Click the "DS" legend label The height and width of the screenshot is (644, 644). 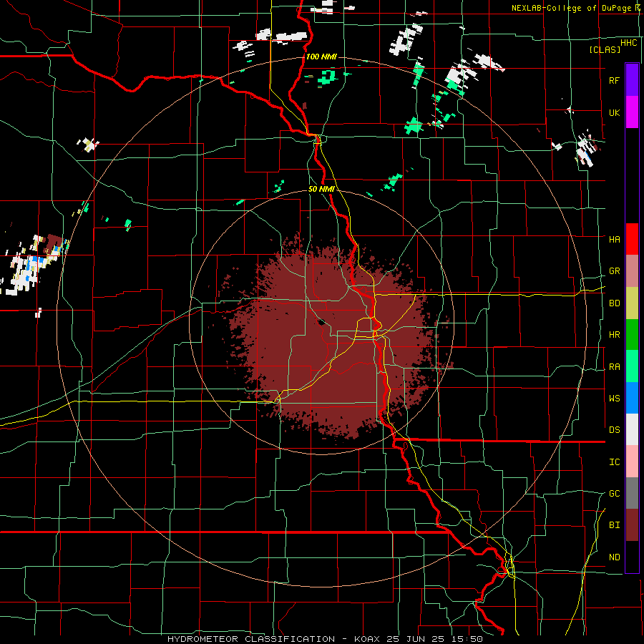[x=614, y=430]
